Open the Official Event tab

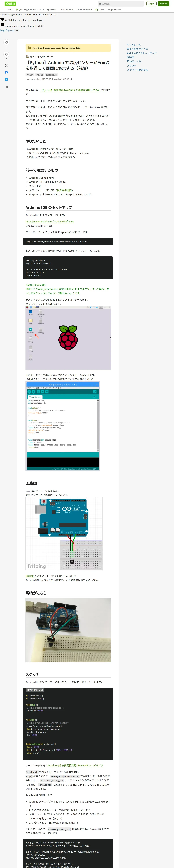(66, 9)
